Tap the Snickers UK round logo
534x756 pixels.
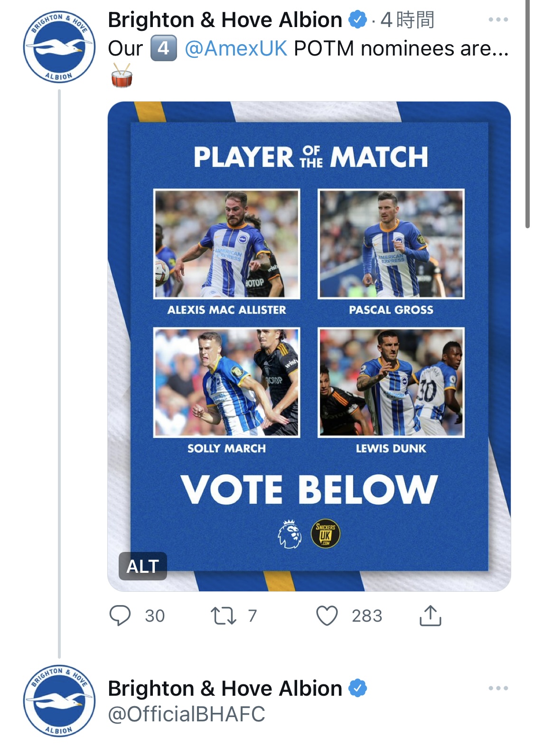coord(325,534)
